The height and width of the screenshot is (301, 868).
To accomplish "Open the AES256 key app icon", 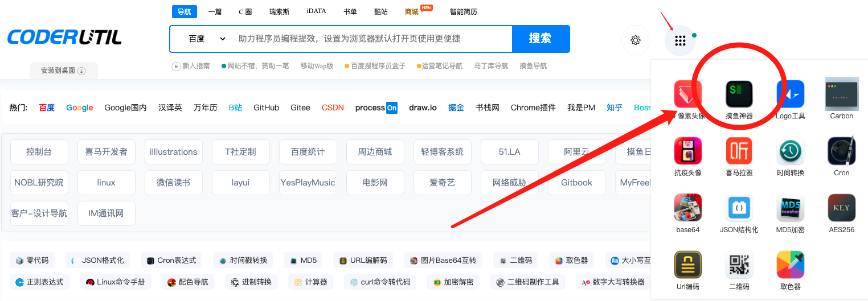I will coord(842,208).
